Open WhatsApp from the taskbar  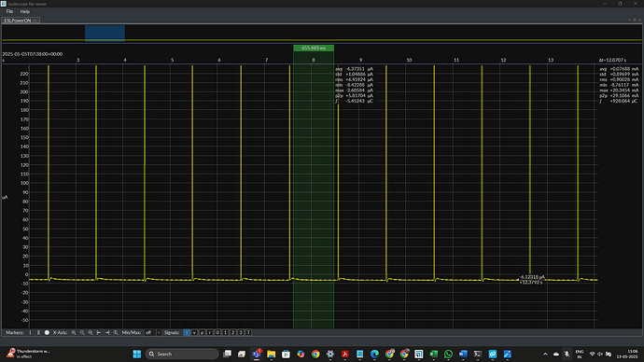(449, 354)
